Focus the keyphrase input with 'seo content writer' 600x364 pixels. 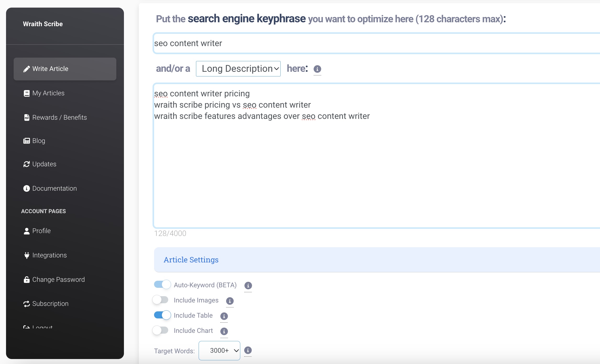pyautogui.click(x=377, y=43)
